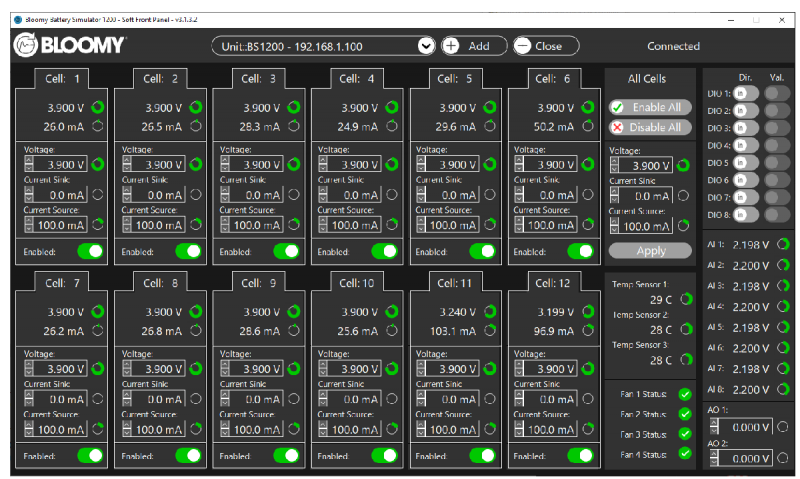This screenshot has height=479, width=800.
Task: Click the Apply button
Action: coord(651,250)
